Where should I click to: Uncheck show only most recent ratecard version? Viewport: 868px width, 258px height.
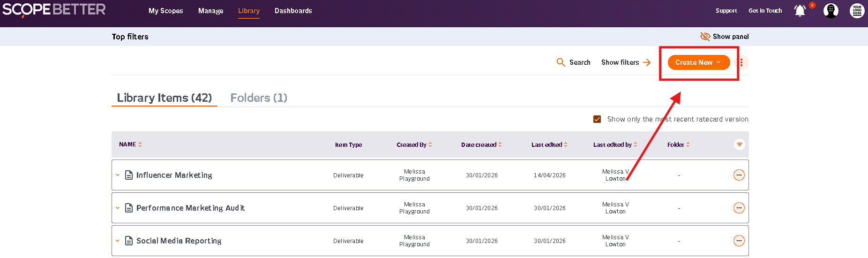pyautogui.click(x=597, y=119)
